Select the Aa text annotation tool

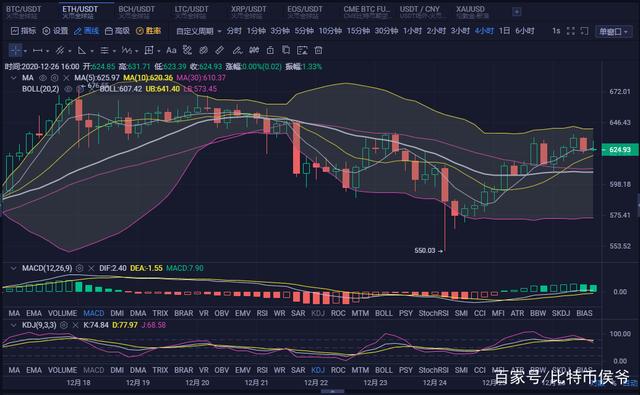point(171,50)
